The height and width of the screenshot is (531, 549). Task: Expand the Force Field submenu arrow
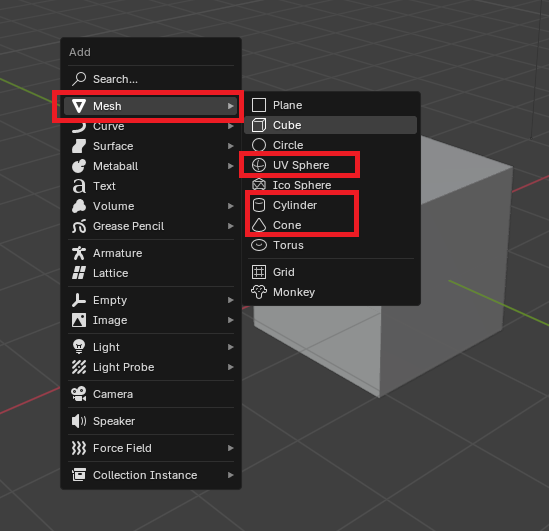(x=230, y=448)
